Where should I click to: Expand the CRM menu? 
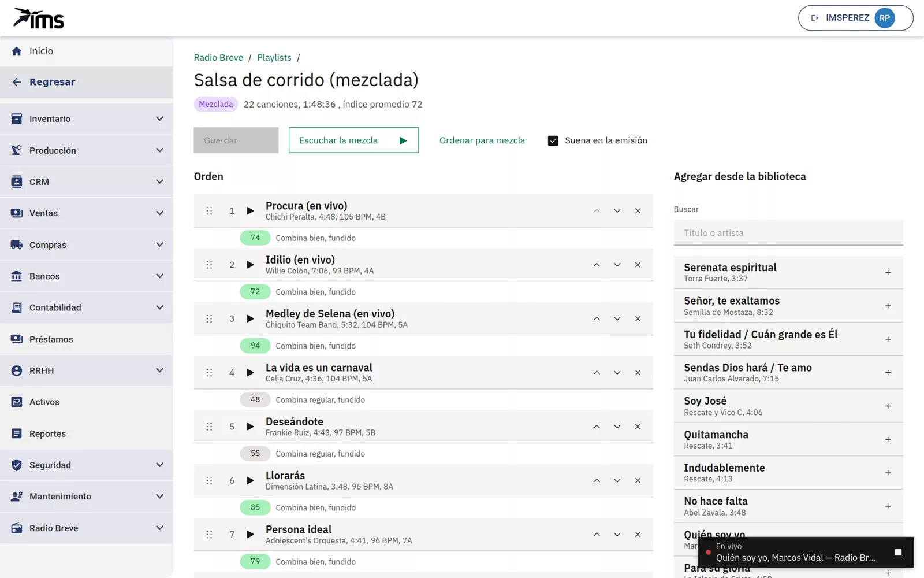pyautogui.click(x=87, y=181)
